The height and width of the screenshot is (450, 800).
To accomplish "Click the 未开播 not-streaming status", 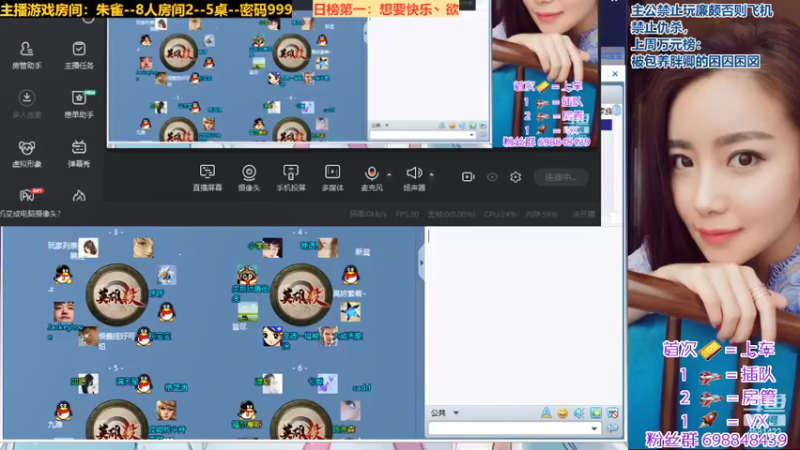I will (x=584, y=214).
